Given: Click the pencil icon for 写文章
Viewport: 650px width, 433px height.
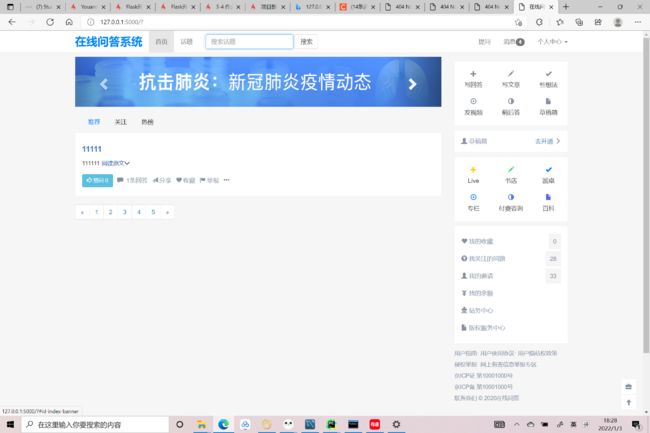Looking at the screenshot, I should click(x=511, y=74).
